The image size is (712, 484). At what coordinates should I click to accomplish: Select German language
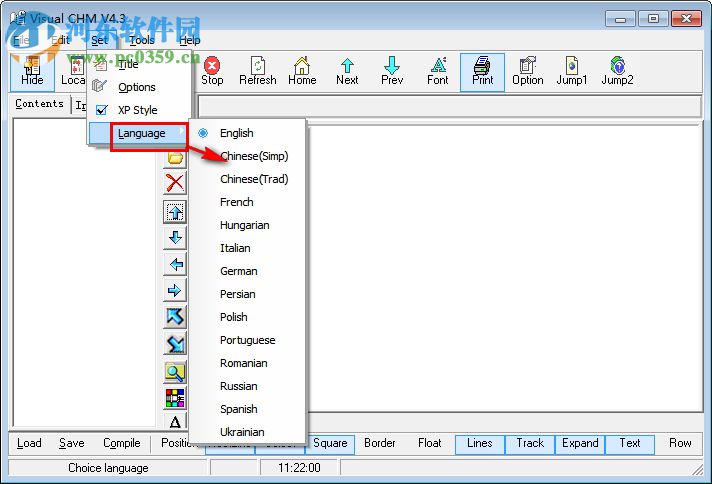tap(248, 271)
